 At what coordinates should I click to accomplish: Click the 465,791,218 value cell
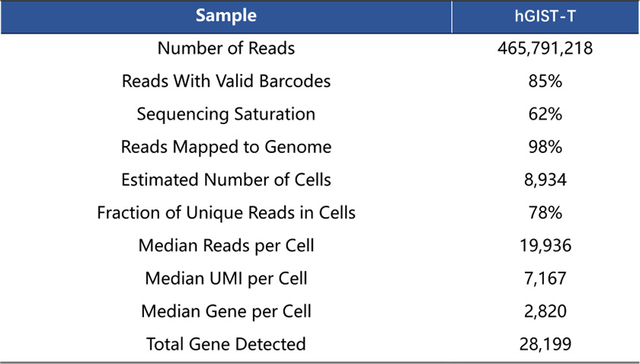(x=545, y=49)
